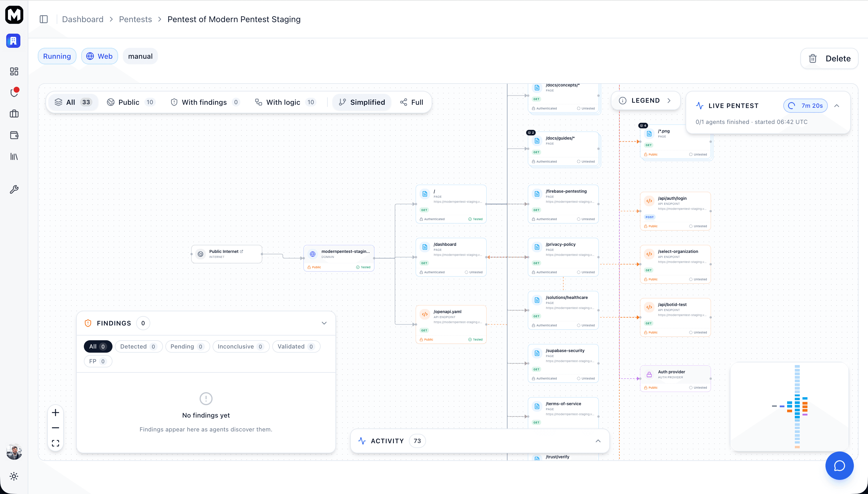Screen dimensions: 868x494
Task: Click the graph minimap overview
Action: click(790, 406)
